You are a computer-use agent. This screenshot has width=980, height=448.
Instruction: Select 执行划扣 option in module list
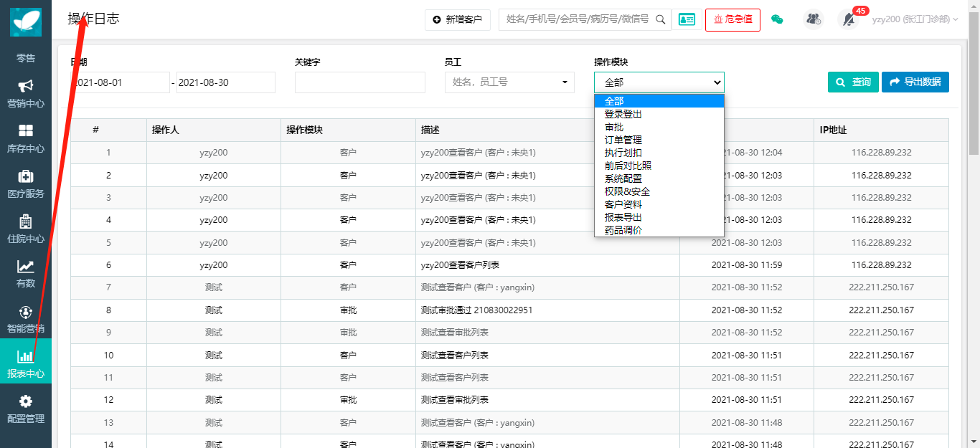(659, 153)
